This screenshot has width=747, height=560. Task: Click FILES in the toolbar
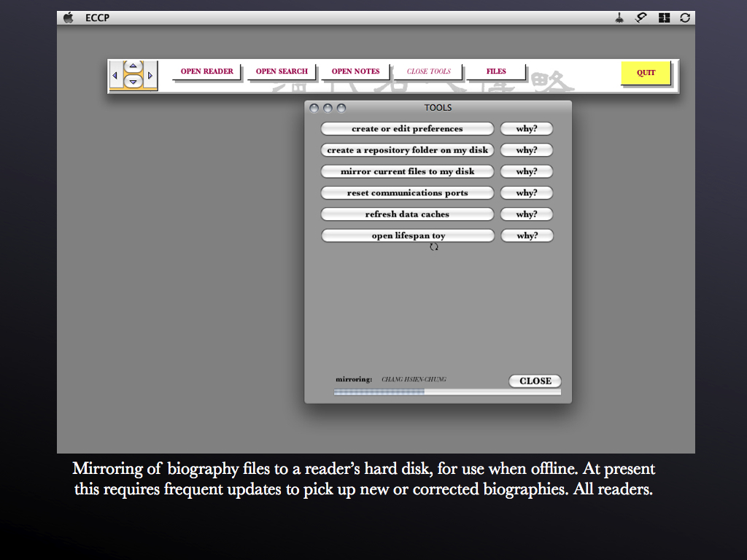[x=496, y=71]
